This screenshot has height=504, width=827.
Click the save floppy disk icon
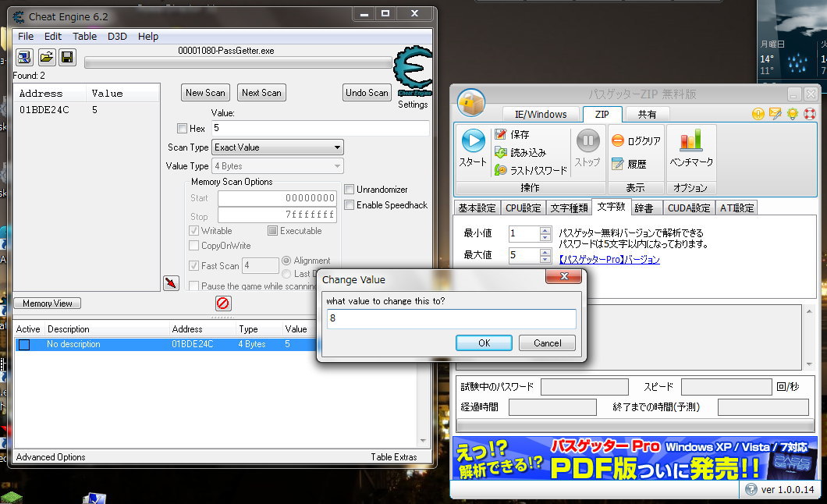click(67, 57)
